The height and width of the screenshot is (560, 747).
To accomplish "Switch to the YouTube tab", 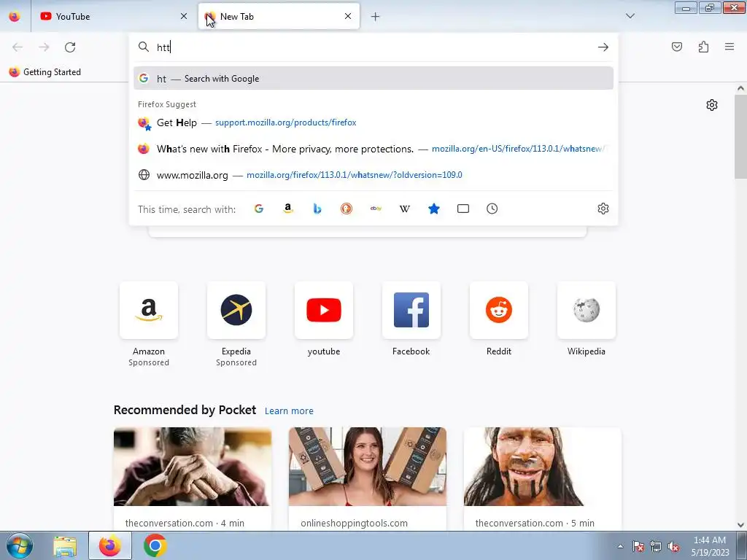I will tap(113, 16).
